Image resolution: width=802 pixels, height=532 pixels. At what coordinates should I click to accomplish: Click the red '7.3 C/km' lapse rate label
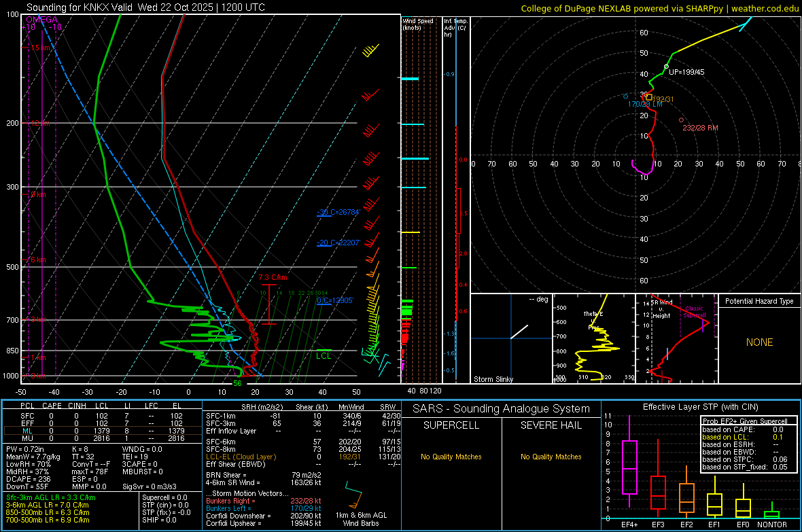tap(273, 277)
